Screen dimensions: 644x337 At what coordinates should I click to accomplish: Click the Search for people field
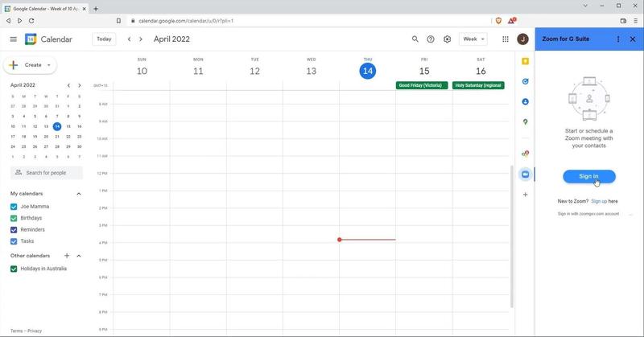pos(47,173)
